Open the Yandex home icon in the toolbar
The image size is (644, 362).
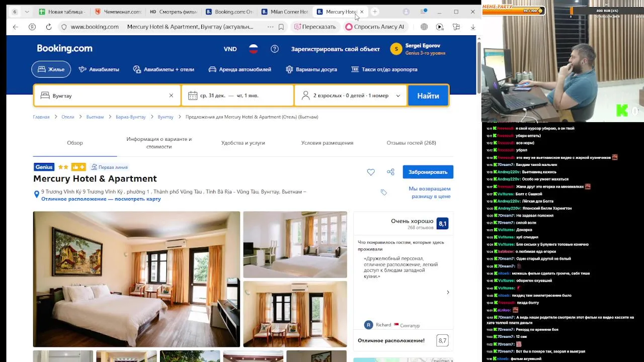[x=32, y=27]
